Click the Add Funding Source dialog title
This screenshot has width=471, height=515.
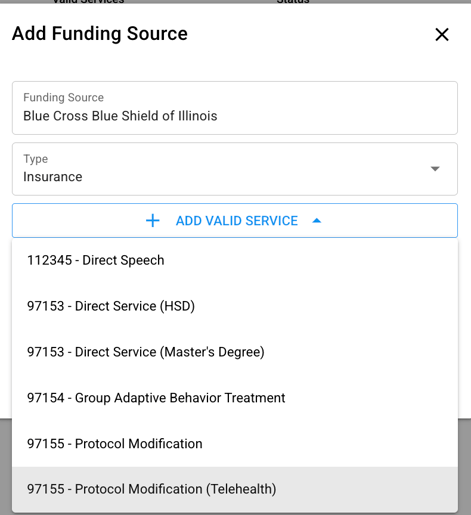(x=100, y=34)
